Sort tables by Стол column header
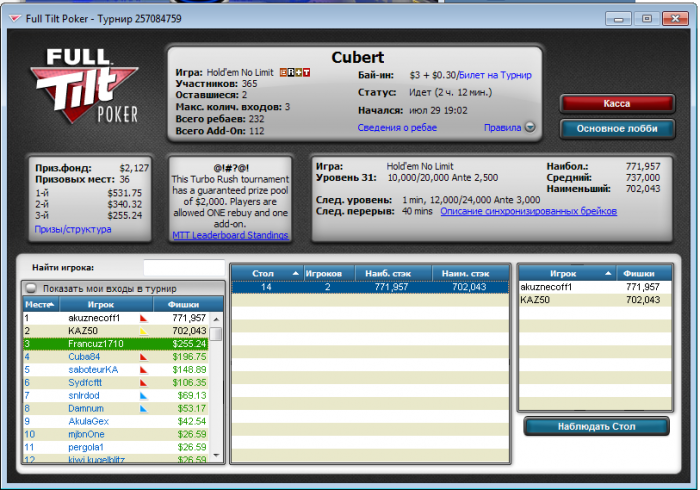Viewport: 700px width, 490px height. click(267, 273)
